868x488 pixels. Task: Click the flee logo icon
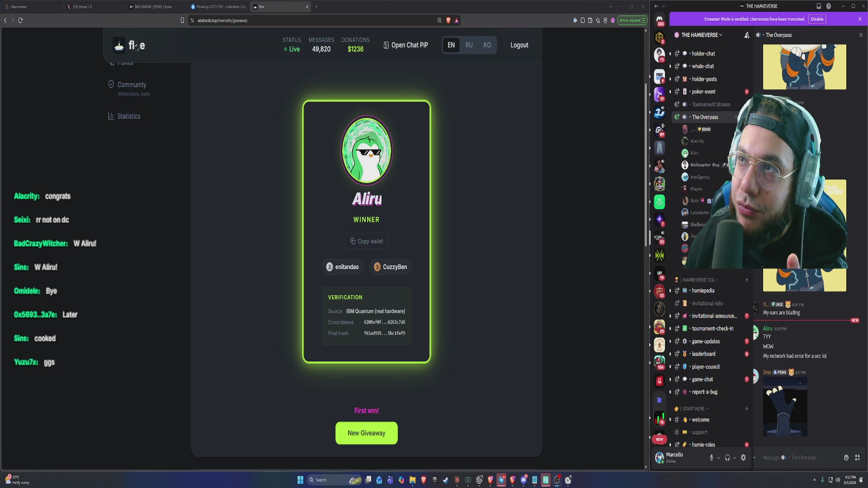[119, 45]
